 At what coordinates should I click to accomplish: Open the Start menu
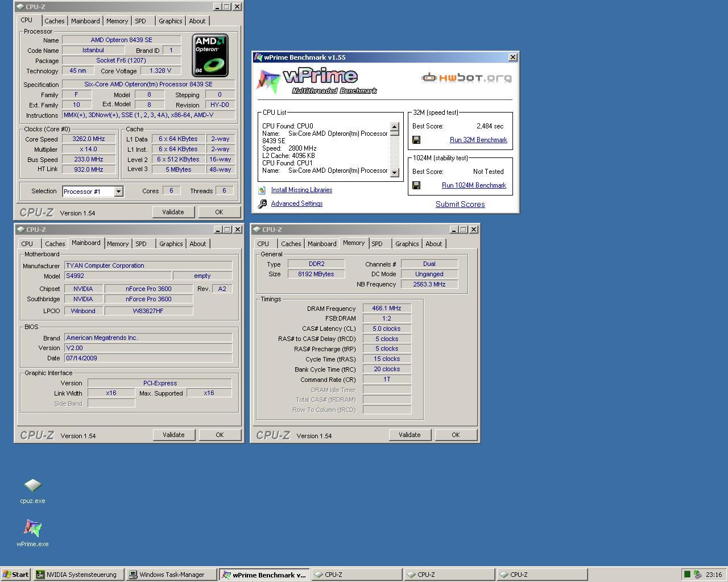pos(15,575)
